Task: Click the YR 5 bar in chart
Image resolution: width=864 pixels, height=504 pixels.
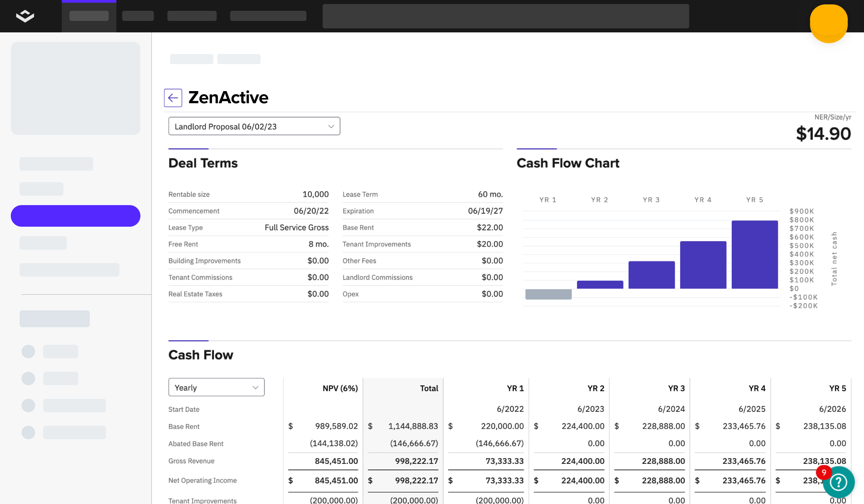Action: (755, 255)
